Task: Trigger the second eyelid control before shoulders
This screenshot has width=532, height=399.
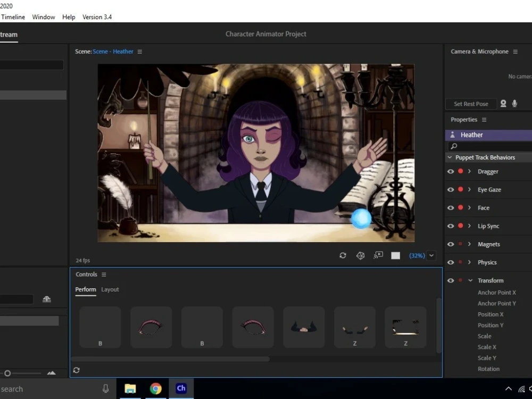Action: point(253,327)
